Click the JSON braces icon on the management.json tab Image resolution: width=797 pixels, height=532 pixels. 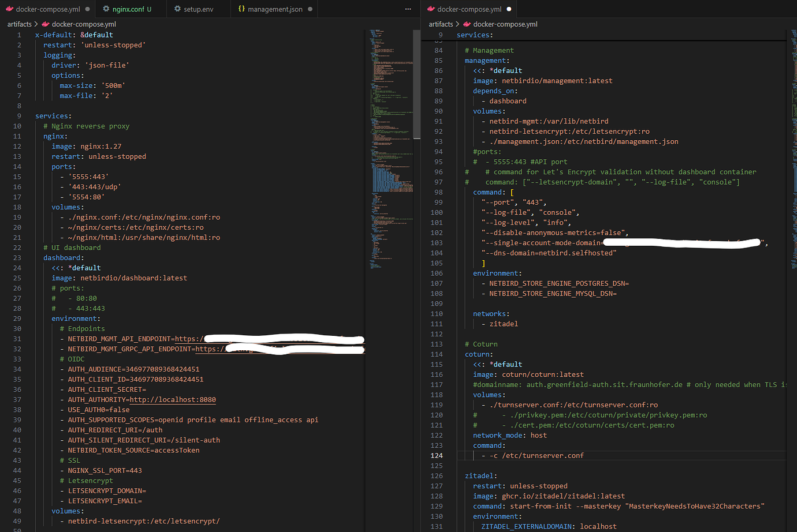(x=241, y=9)
